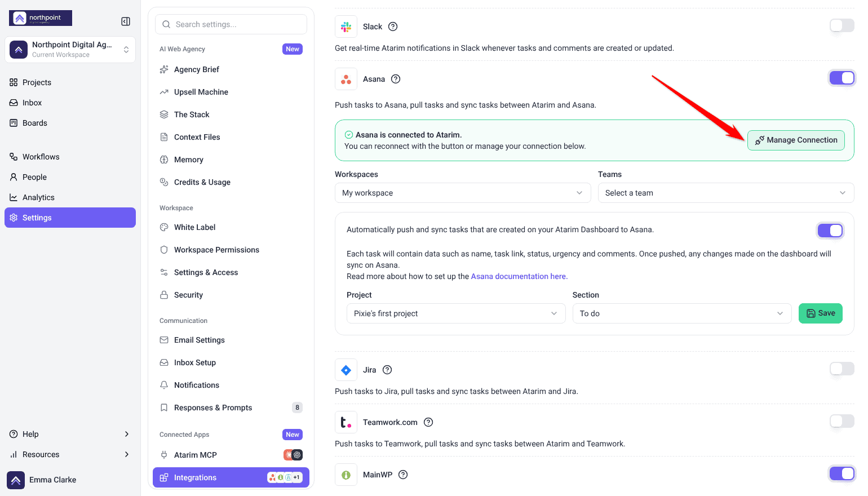Click the MainWP logo icon
868x496 pixels.
point(346,475)
